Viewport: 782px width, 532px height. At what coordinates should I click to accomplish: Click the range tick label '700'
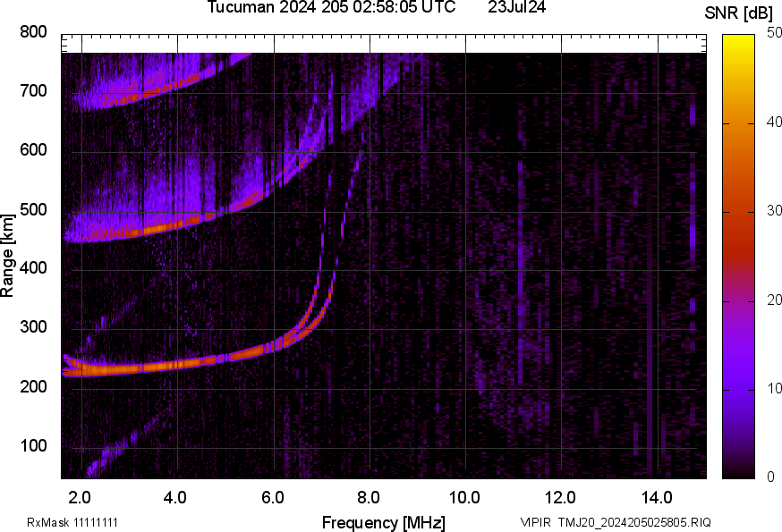[x=33, y=90]
